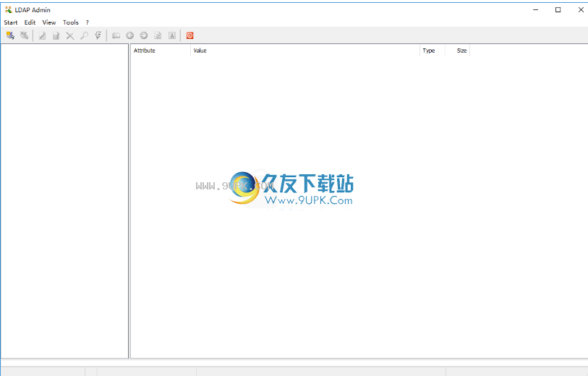588x376 pixels.
Task: Sort by the Type column header
Action: click(432, 51)
